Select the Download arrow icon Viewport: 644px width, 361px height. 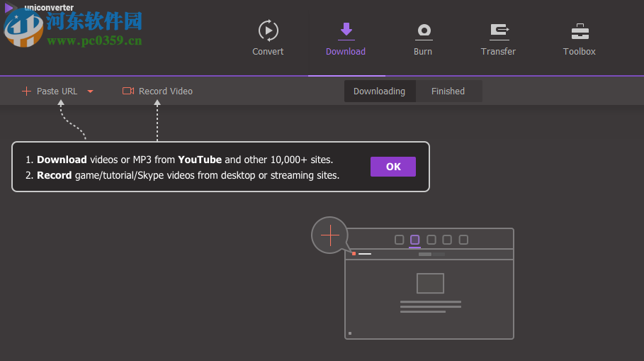[x=346, y=30]
